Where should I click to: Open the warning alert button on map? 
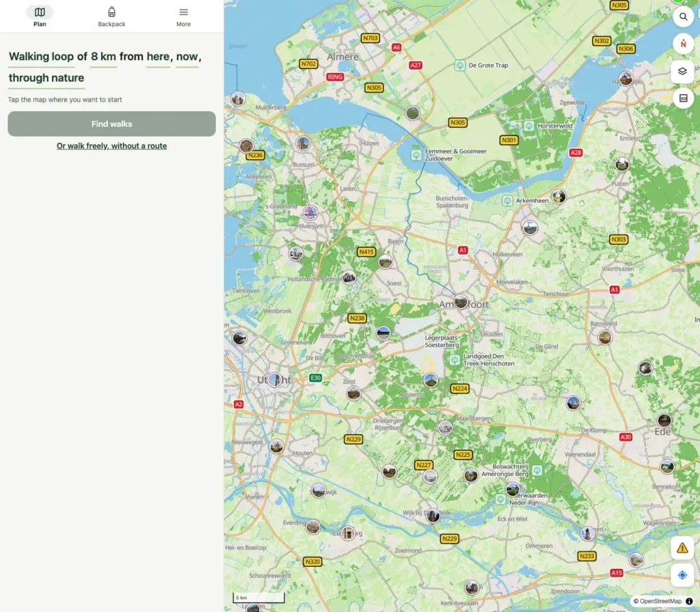[682, 548]
